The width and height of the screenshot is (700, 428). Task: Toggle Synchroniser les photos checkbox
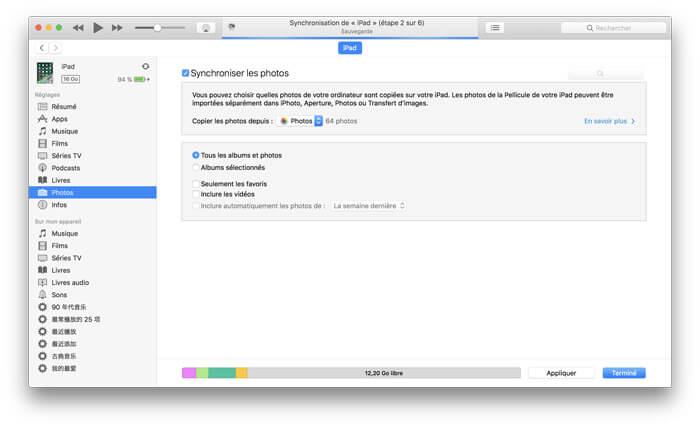click(x=185, y=73)
